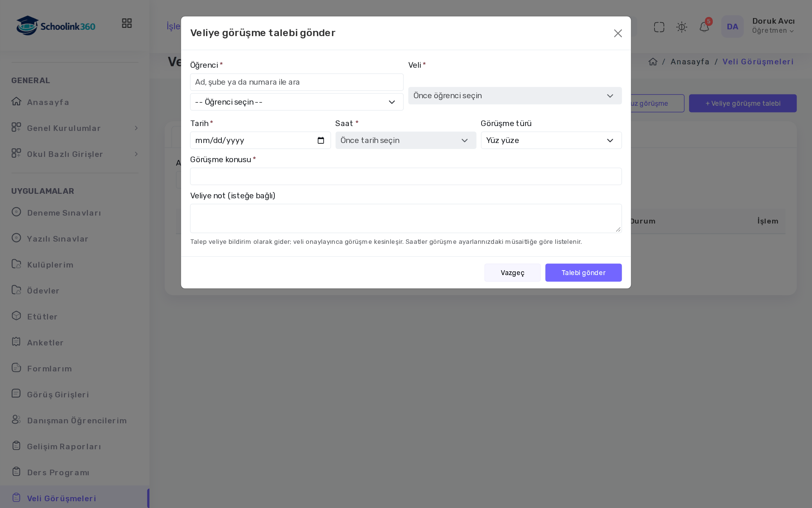Image resolution: width=812 pixels, height=508 pixels.
Task: Click the student search input field
Action: (x=297, y=82)
